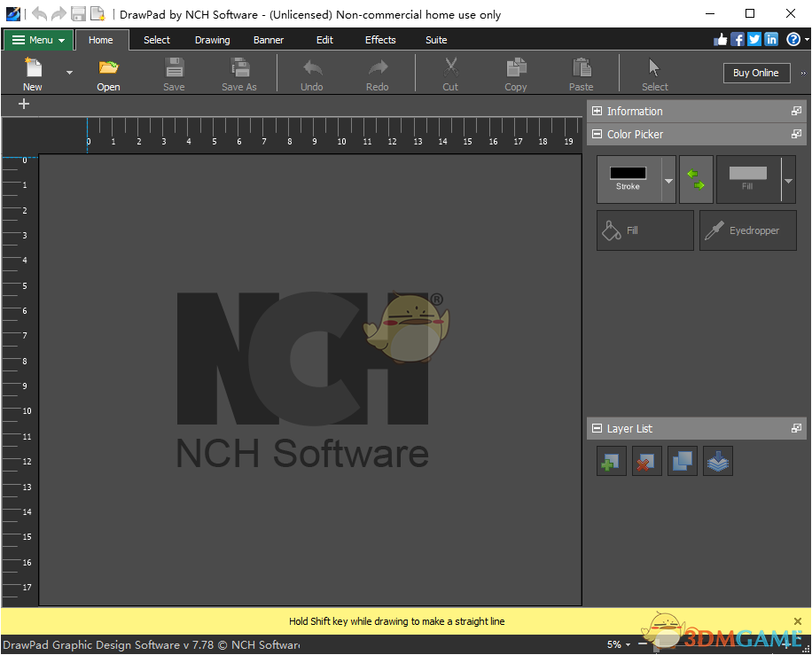Dismiss the yellow Shift key tip bar
The height and width of the screenshot is (655, 812).
[798, 621]
